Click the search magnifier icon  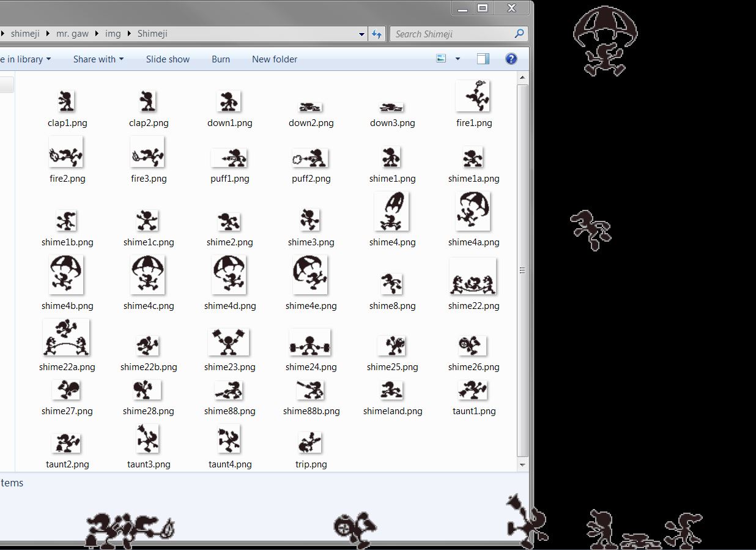coord(519,34)
